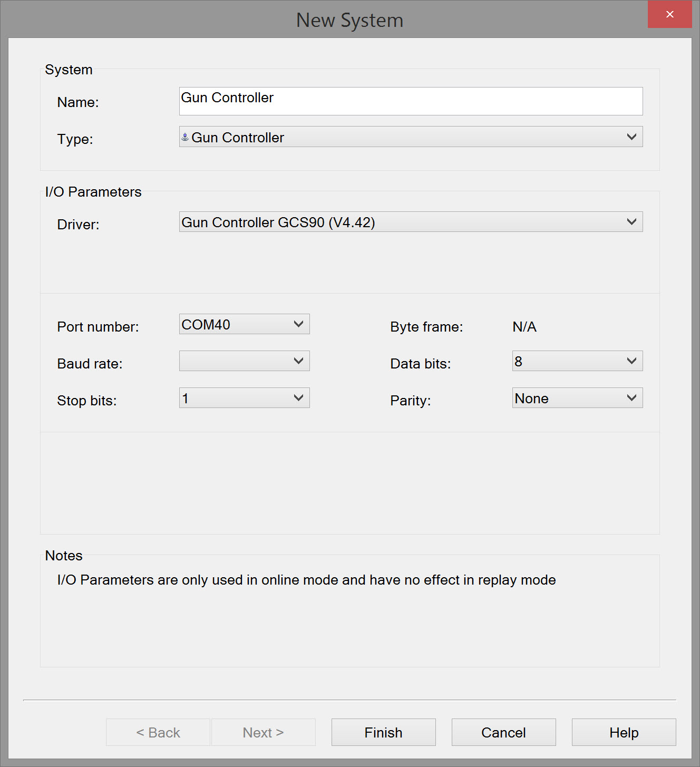The image size is (700, 767).
Task: Close the New System dialog
Action: coord(669,14)
